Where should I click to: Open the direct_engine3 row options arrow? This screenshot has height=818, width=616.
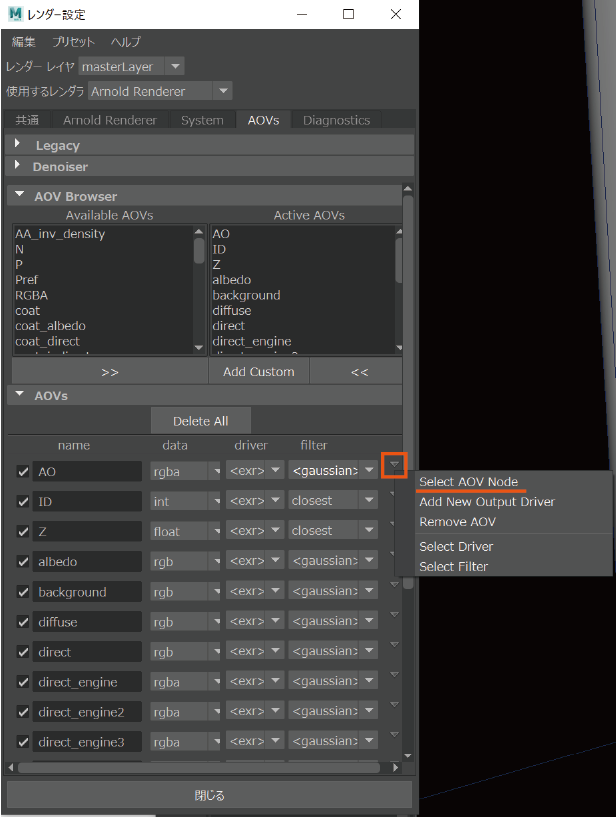[394, 735]
